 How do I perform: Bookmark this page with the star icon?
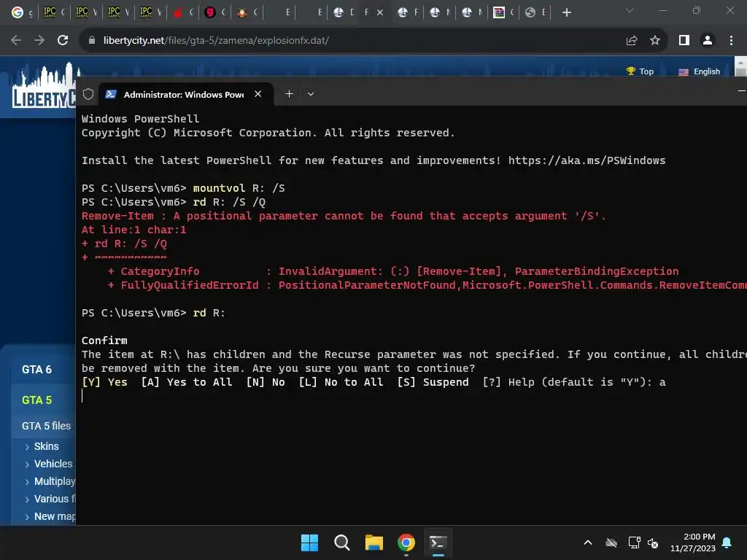coord(655,41)
